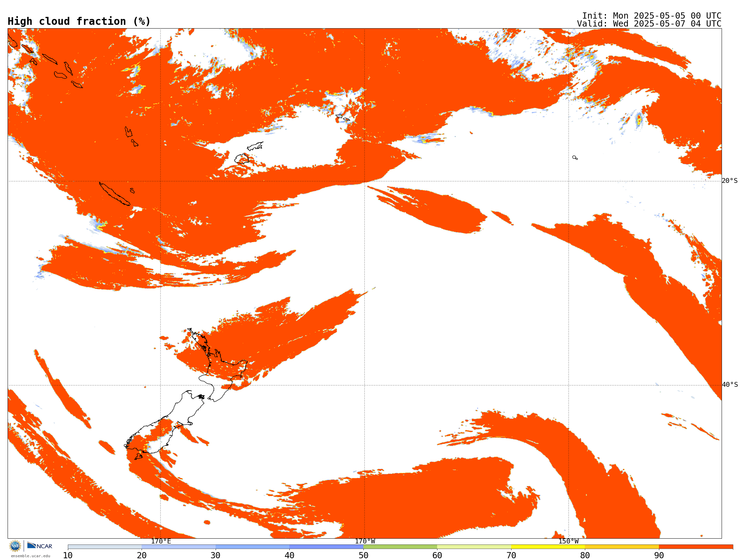
Task: Click the colorbar tick label 30
Action: [216, 556]
